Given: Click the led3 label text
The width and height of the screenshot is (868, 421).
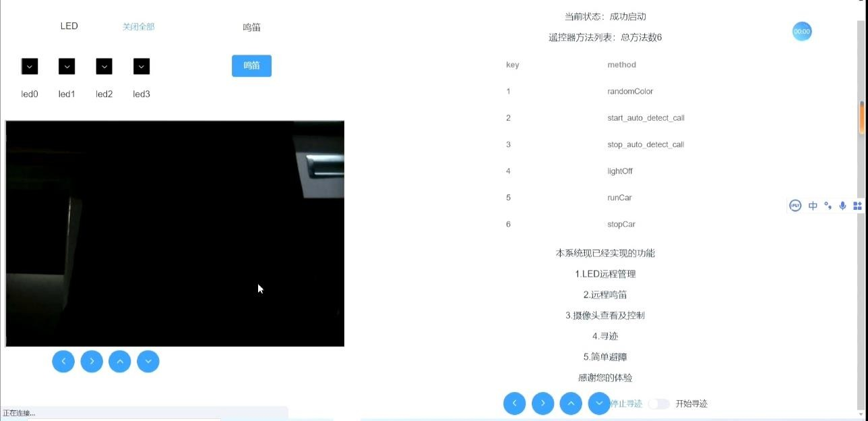Looking at the screenshot, I should coord(142,94).
